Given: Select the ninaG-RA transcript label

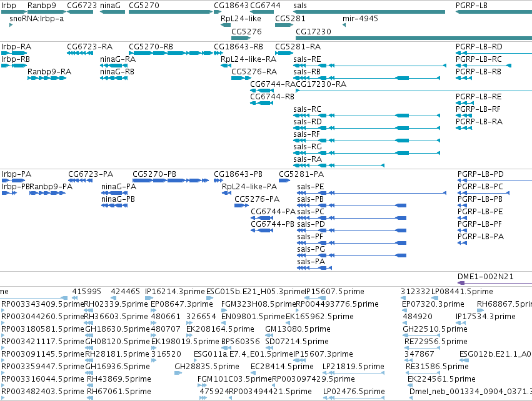Looking at the screenshot, I should [x=118, y=59].
